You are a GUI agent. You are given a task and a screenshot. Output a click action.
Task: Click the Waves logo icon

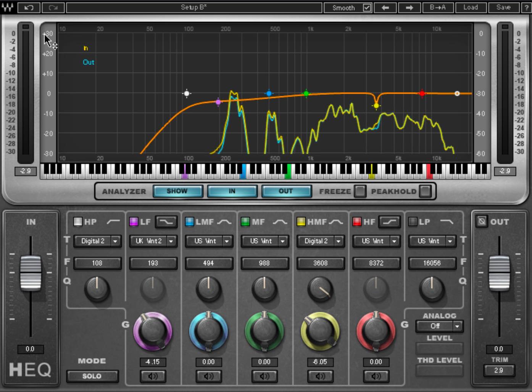tap(7, 7)
